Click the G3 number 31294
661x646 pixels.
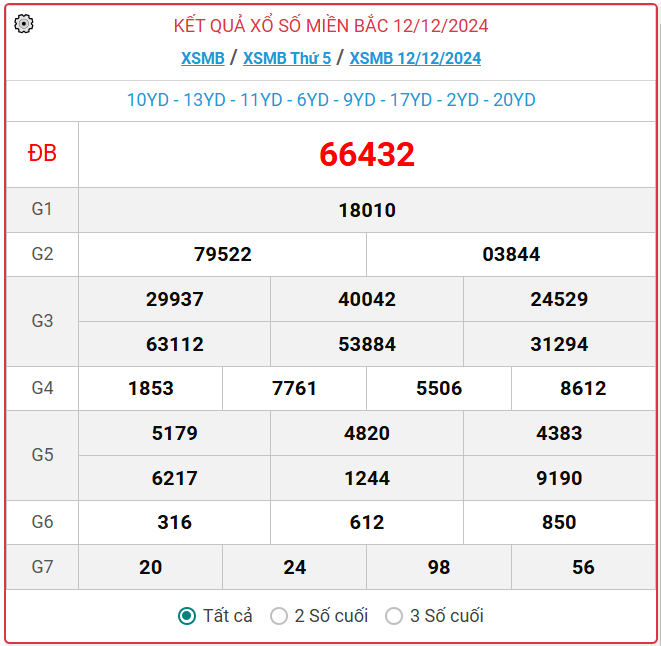[x=559, y=344]
